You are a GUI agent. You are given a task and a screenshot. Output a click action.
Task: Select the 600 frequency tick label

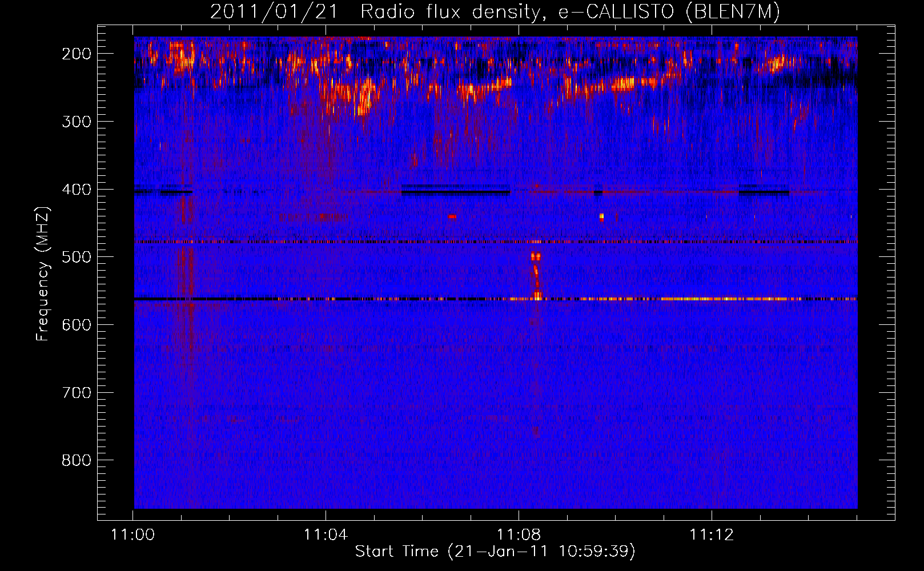coord(77,325)
